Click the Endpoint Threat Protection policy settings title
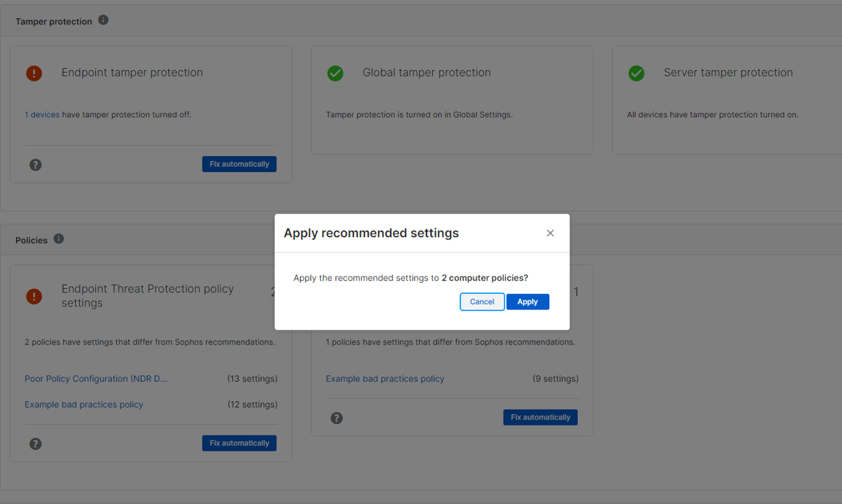The image size is (842, 504). pyautogui.click(x=148, y=295)
